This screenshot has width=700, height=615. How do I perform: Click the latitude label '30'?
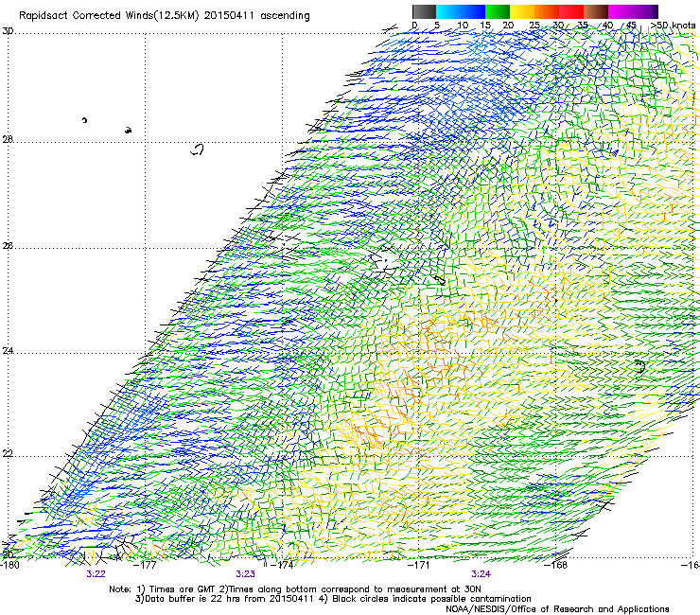click(x=8, y=31)
